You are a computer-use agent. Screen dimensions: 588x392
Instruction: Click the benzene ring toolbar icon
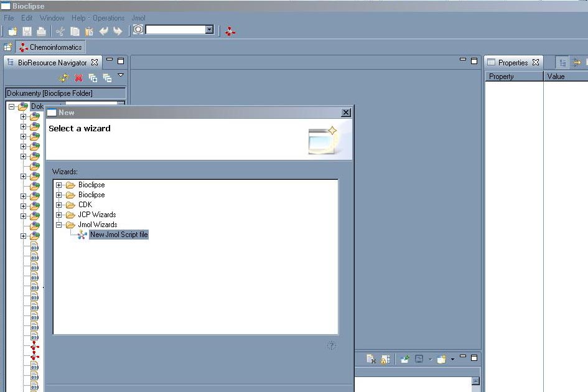pyautogui.click(x=138, y=29)
